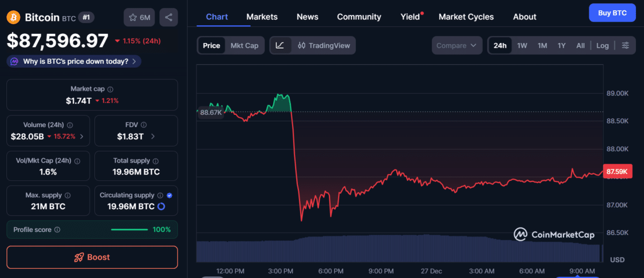Select 1W time range
This screenshot has width=644, height=278.
(522, 46)
